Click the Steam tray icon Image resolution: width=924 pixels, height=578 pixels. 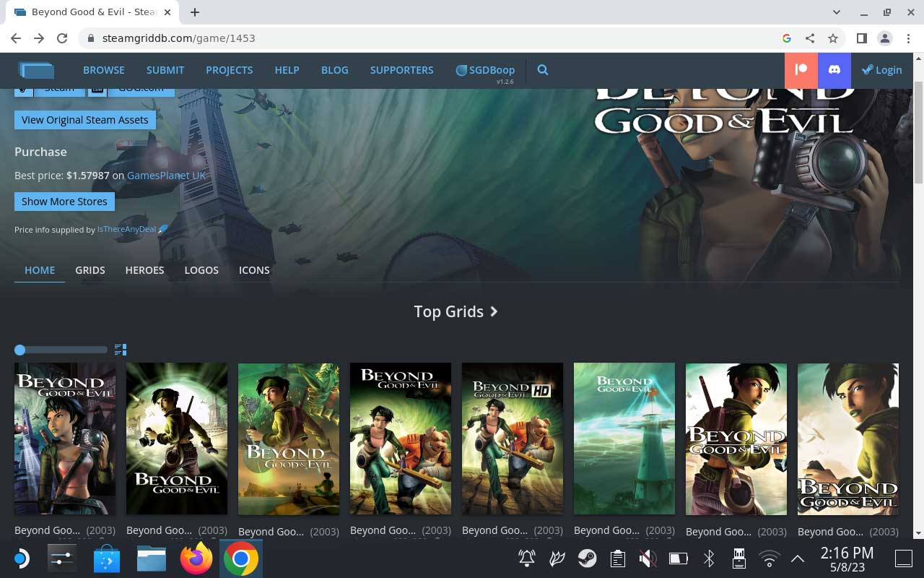click(587, 558)
